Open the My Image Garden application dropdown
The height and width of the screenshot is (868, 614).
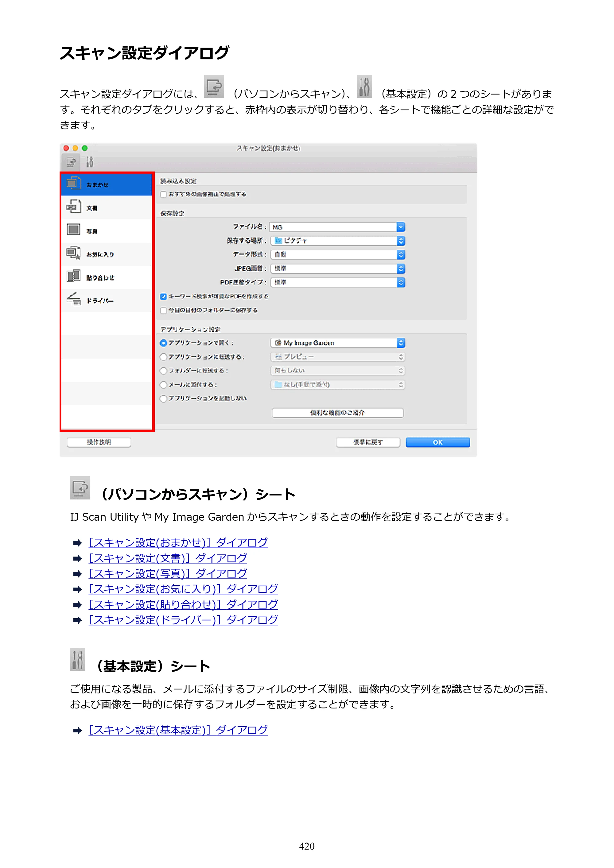pyautogui.click(x=337, y=343)
